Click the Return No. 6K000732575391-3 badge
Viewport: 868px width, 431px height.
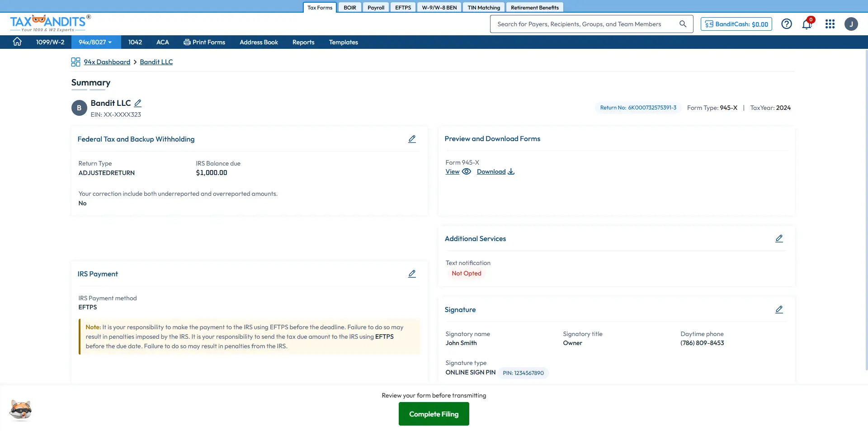(638, 108)
